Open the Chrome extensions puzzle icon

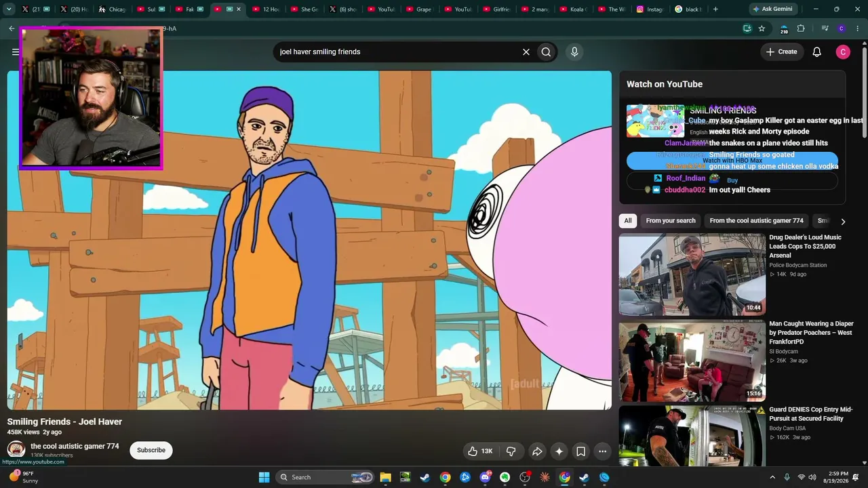pos(801,28)
